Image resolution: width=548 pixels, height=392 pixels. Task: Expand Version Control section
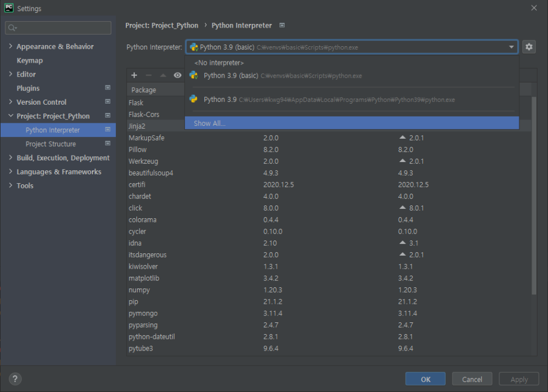pyautogui.click(x=11, y=102)
